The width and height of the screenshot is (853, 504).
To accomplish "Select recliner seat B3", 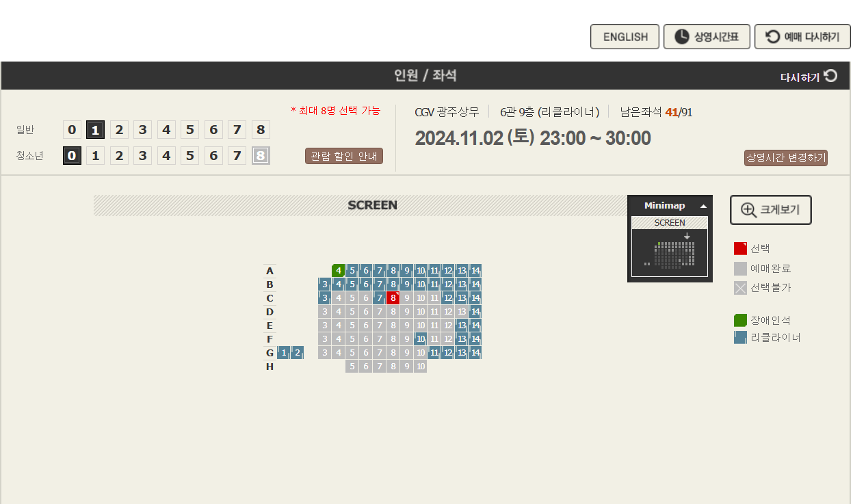I will click(324, 284).
